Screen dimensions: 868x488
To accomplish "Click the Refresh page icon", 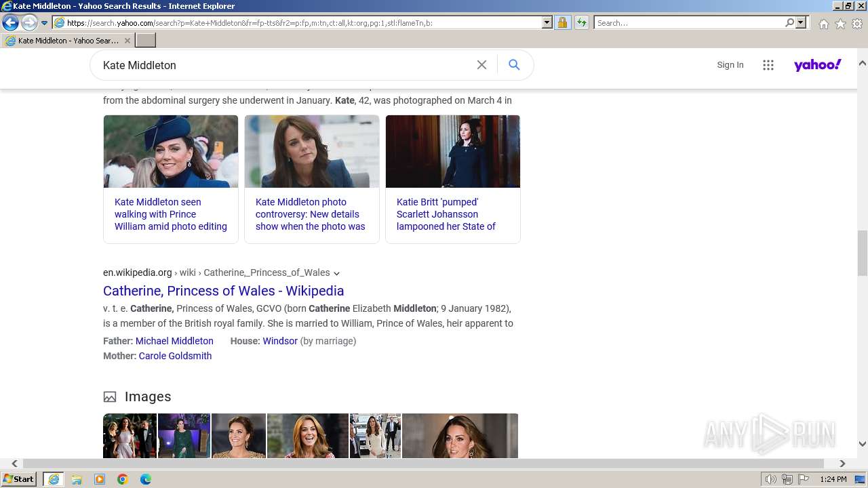I will 581,22.
